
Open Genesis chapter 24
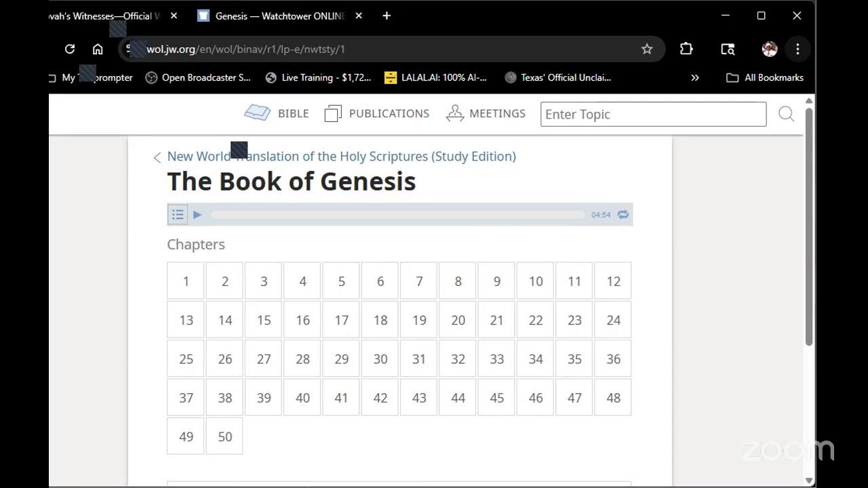613,320
